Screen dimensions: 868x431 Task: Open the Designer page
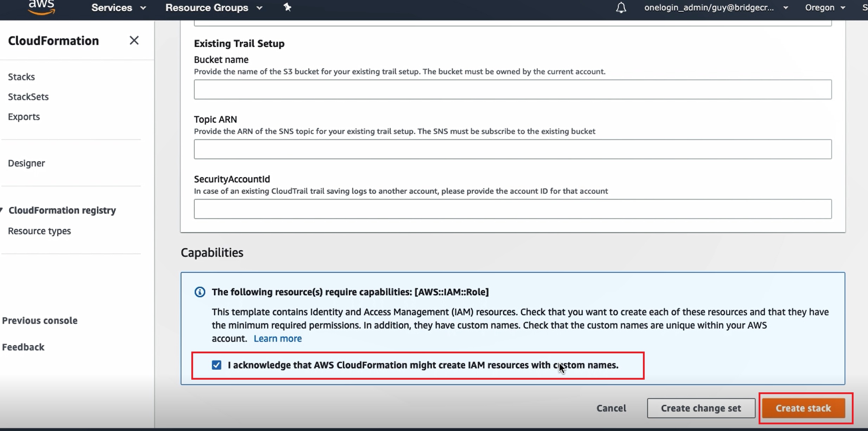[x=26, y=163]
